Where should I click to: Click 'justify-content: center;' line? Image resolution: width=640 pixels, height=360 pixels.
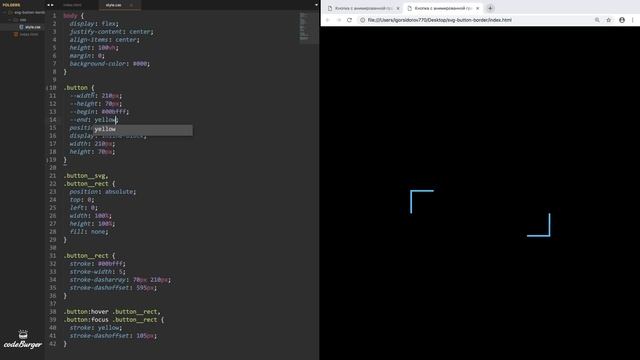pyautogui.click(x=111, y=32)
